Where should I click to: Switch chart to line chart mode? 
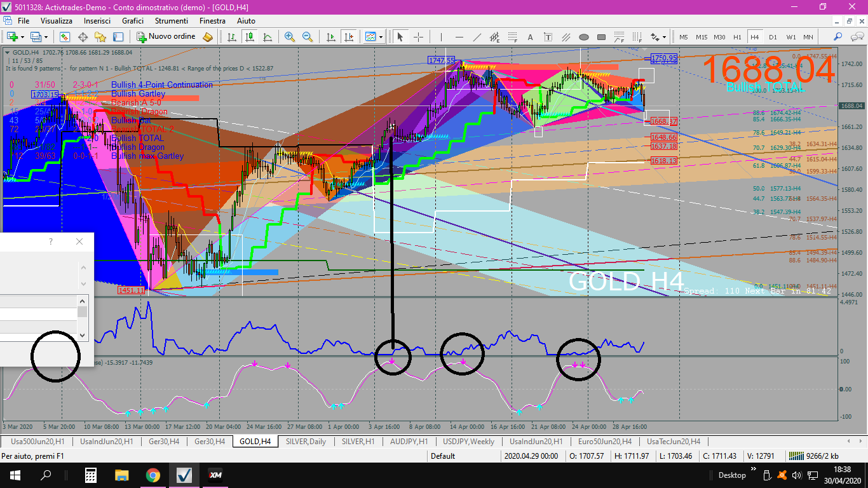click(x=267, y=37)
